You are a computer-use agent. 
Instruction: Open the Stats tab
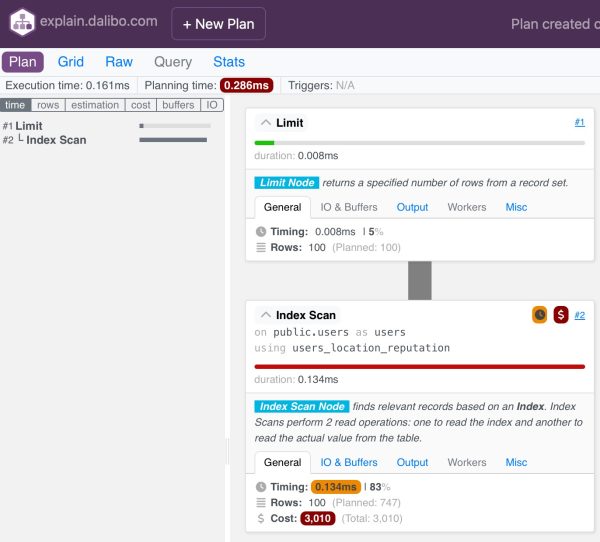click(229, 62)
